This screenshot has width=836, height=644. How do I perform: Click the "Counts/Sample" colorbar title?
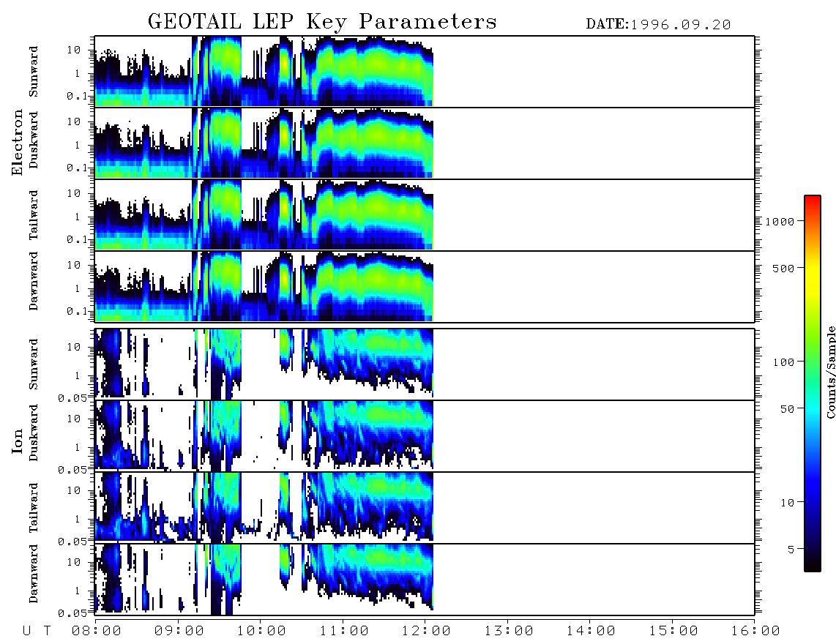tap(830, 372)
